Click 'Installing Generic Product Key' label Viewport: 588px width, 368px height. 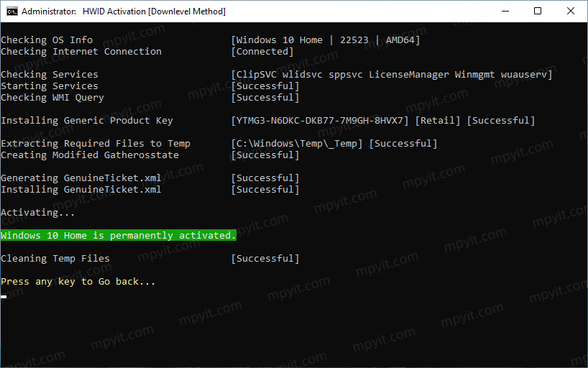pyautogui.click(x=87, y=121)
